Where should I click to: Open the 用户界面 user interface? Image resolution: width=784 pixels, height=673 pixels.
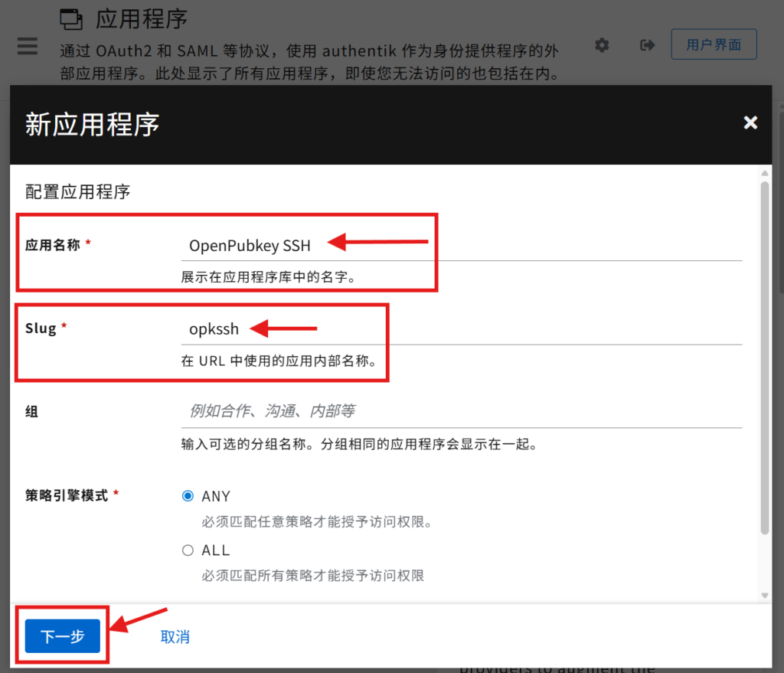[714, 44]
